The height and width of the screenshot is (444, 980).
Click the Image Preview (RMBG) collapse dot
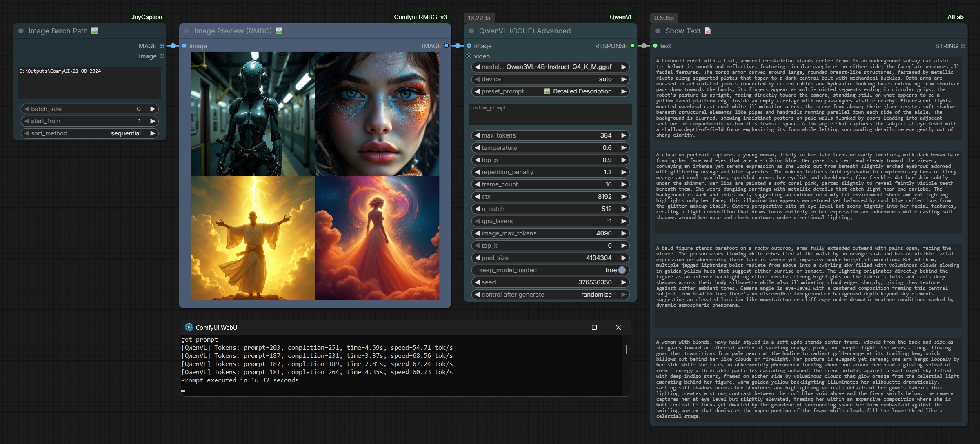coord(187,31)
